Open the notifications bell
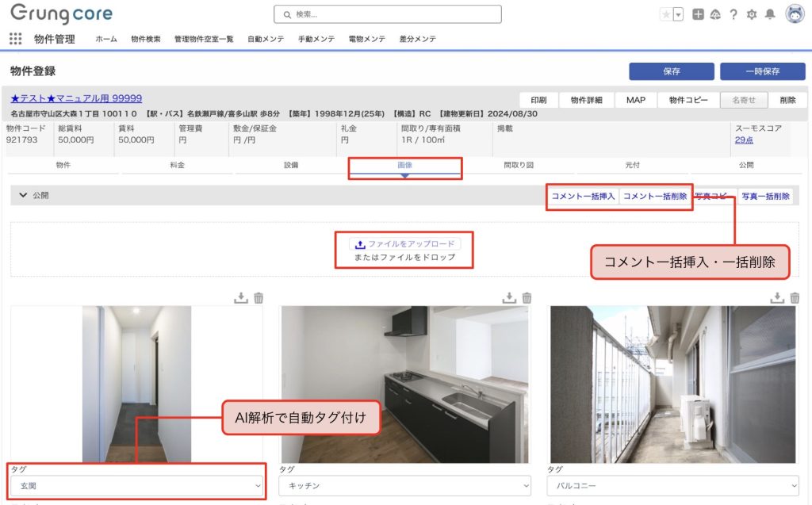This screenshot has width=812, height=505. click(x=769, y=14)
